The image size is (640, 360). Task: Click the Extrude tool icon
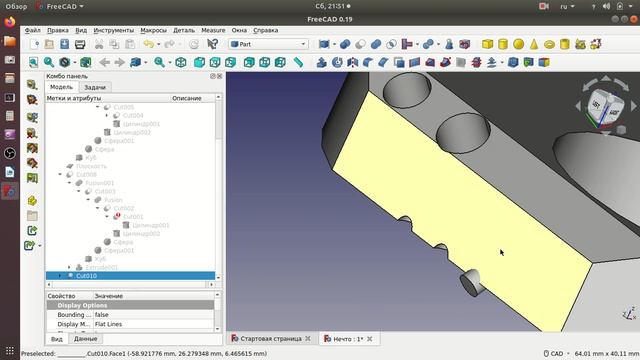(x=322, y=62)
